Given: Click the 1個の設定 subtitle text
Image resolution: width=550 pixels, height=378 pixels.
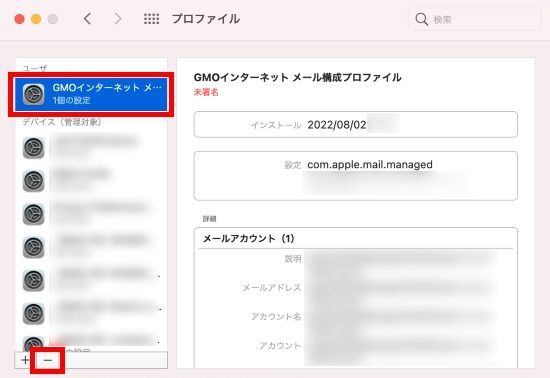Looking at the screenshot, I should point(72,100).
